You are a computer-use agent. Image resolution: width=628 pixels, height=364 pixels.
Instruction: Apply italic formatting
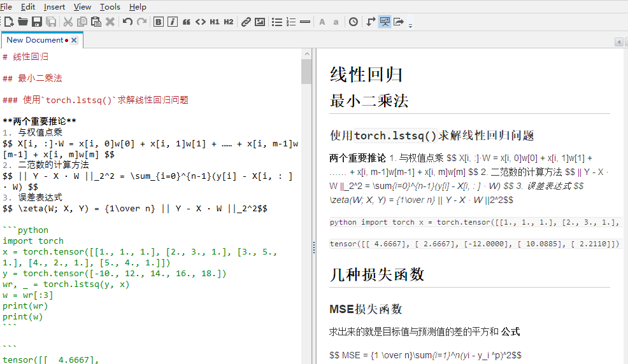coord(173,22)
